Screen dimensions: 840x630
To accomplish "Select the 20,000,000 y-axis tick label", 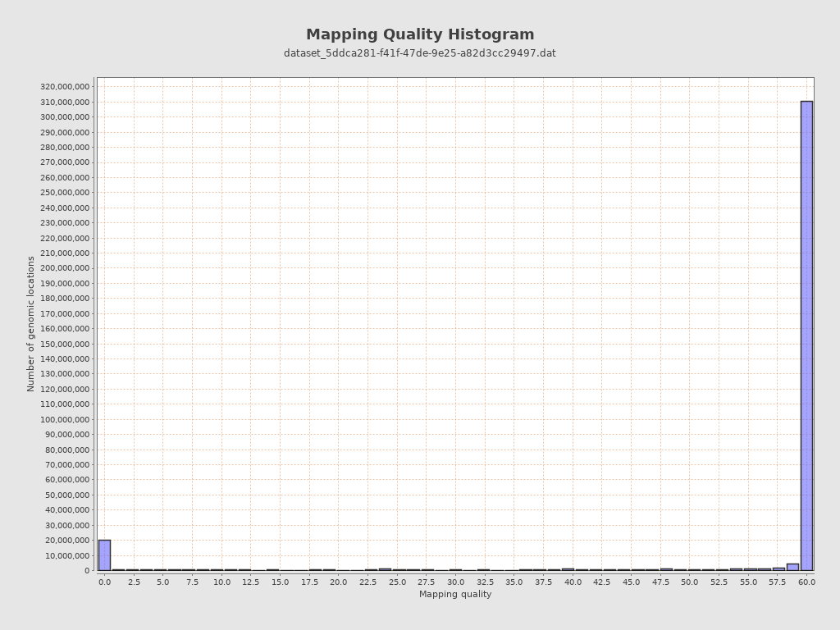I will pyautogui.click(x=67, y=541).
